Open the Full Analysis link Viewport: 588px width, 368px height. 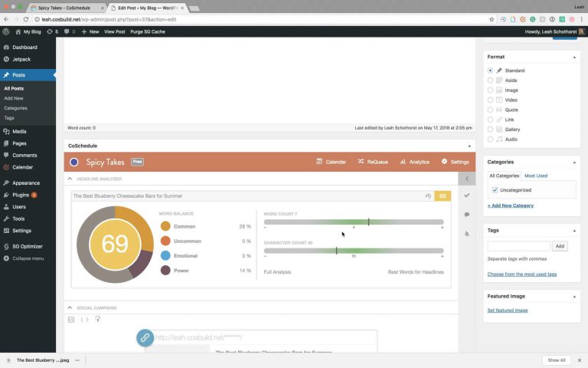pyautogui.click(x=277, y=272)
